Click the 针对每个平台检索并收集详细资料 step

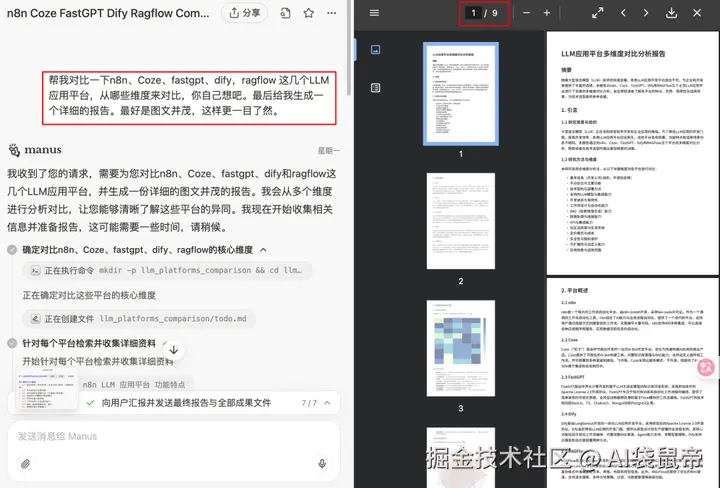[x=89, y=343]
